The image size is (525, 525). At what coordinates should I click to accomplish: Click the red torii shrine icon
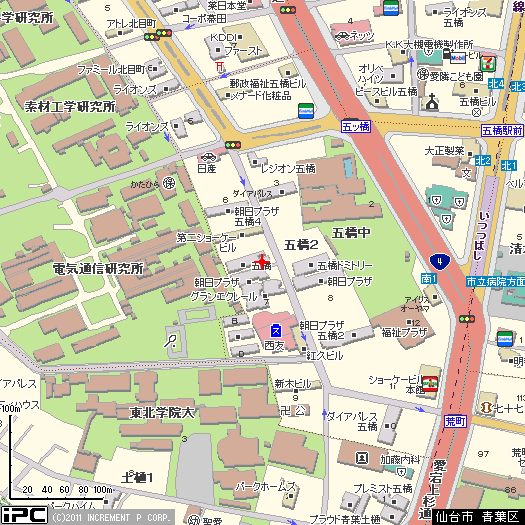pos(219,66)
